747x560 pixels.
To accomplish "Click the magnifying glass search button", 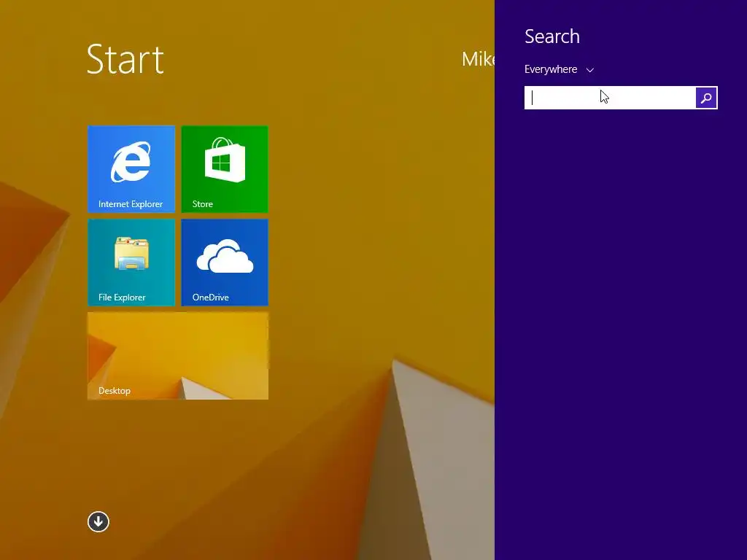I will [x=706, y=98].
